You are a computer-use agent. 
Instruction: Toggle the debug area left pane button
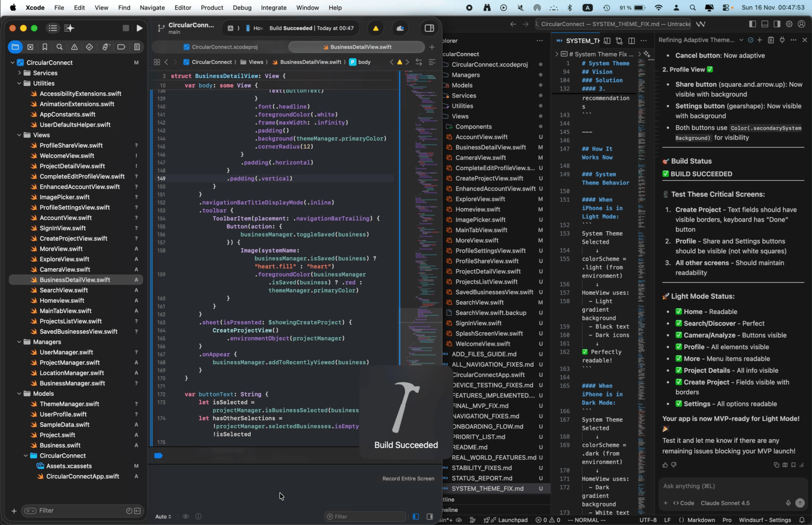click(416, 516)
